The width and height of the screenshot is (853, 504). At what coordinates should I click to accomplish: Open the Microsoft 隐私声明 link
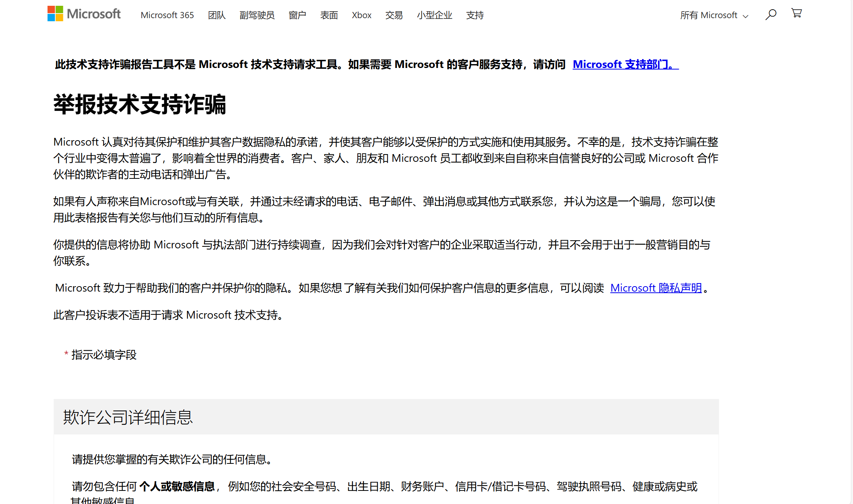point(656,288)
